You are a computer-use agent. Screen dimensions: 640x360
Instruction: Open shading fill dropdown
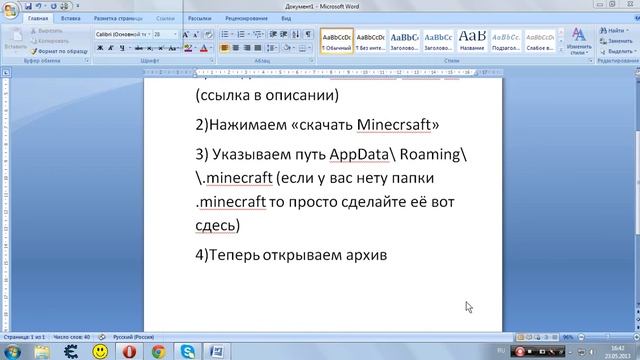293,48
